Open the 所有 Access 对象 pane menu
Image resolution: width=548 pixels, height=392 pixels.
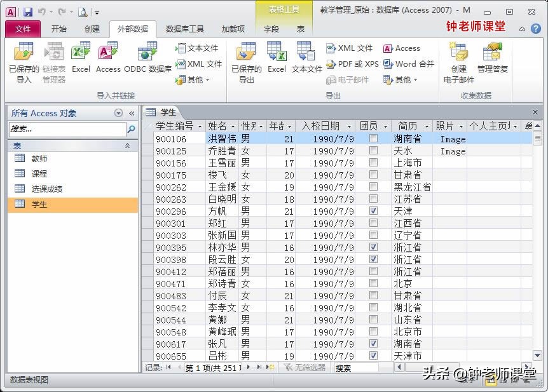118,112
